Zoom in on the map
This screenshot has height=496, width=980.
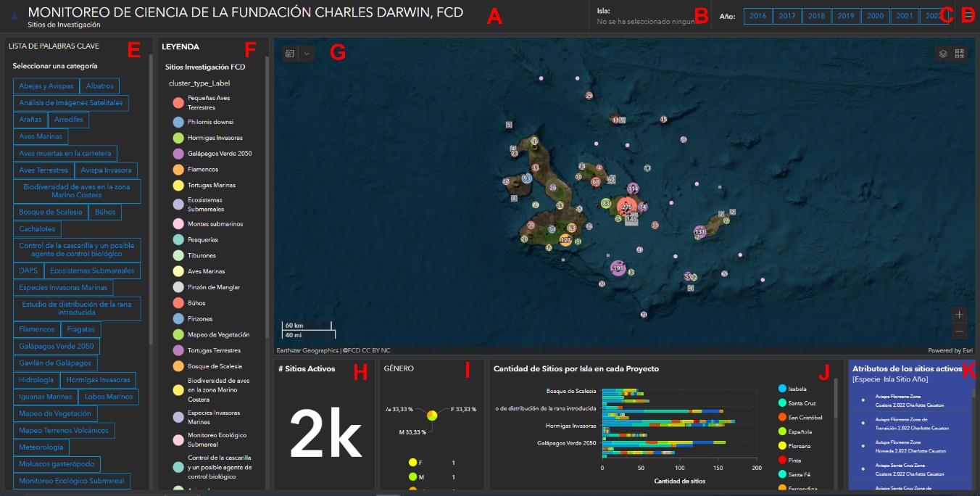pos(959,315)
